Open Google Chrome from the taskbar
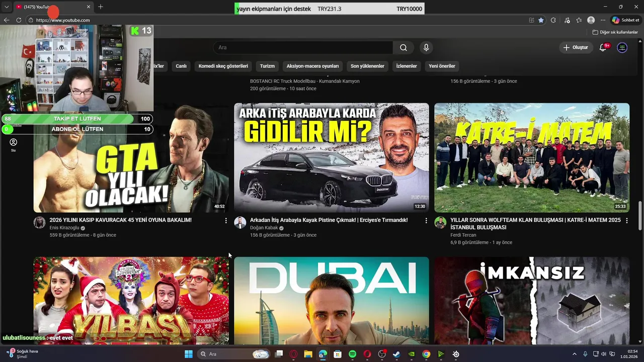Image resolution: width=644 pixels, height=362 pixels. (426, 354)
